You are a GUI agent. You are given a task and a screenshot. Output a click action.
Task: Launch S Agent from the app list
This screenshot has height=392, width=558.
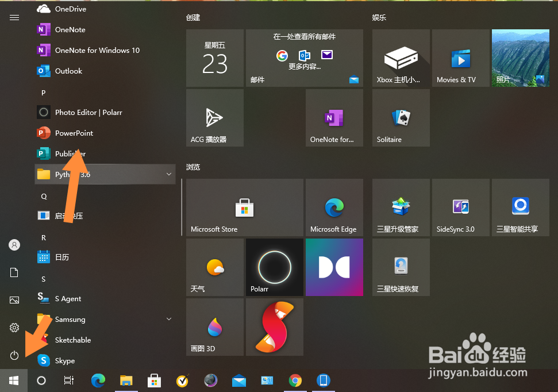click(x=105, y=298)
